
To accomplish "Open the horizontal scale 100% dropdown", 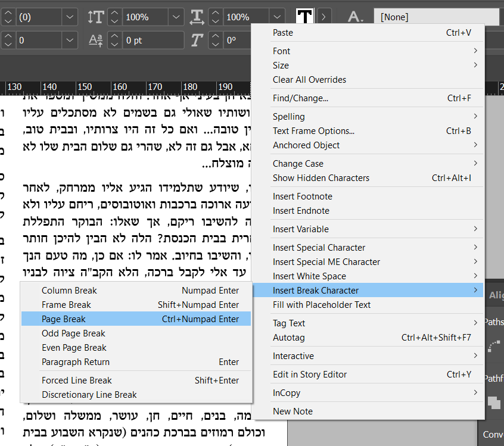I will (277, 17).
